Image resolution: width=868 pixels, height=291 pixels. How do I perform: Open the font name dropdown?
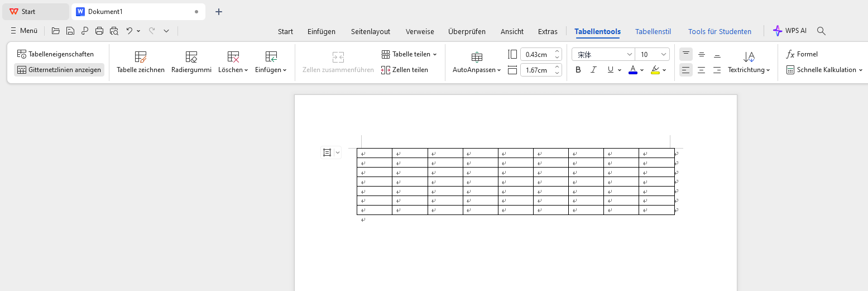(630, 54)
